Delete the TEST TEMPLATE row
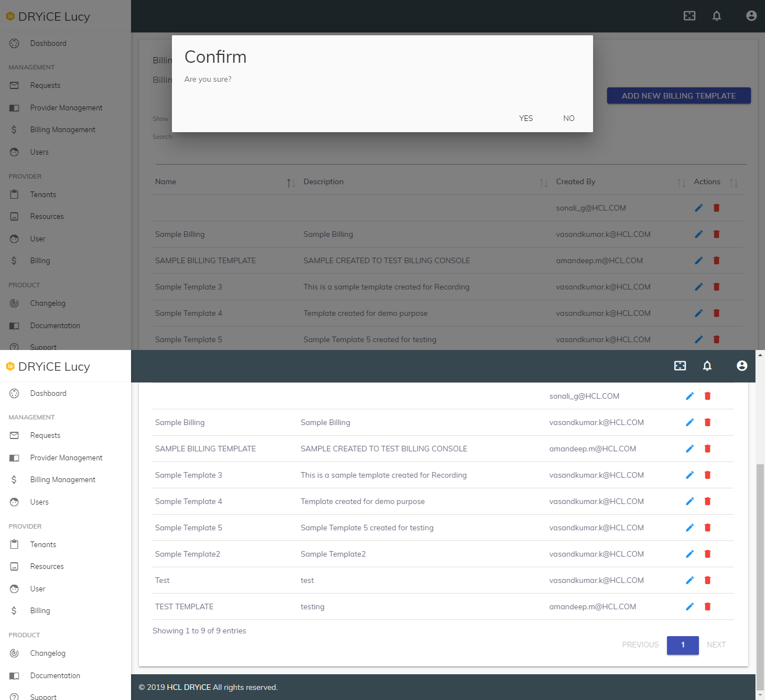The height and width of the screenshot is (700, 765). coord(707,606)
